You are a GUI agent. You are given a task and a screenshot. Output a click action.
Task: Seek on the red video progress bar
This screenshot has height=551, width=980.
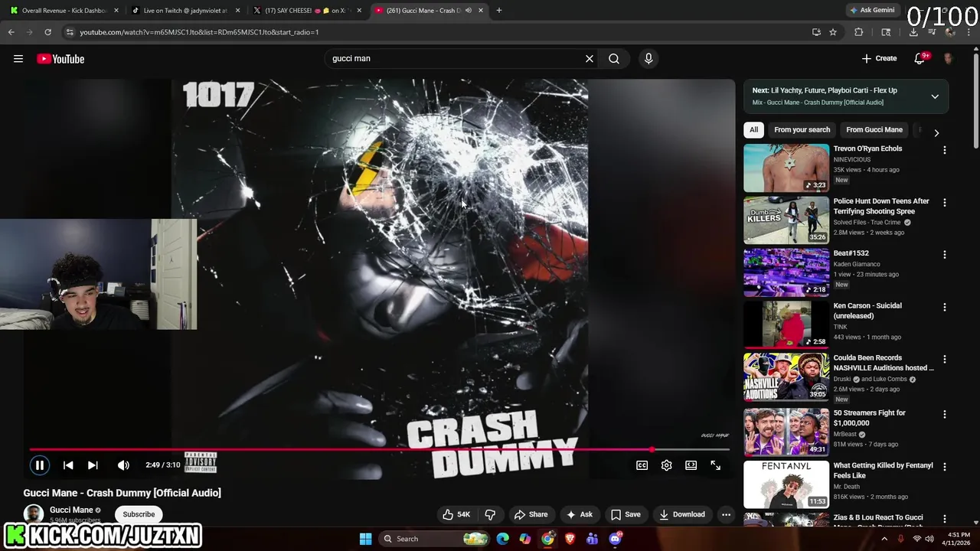[x=379, y=450]
